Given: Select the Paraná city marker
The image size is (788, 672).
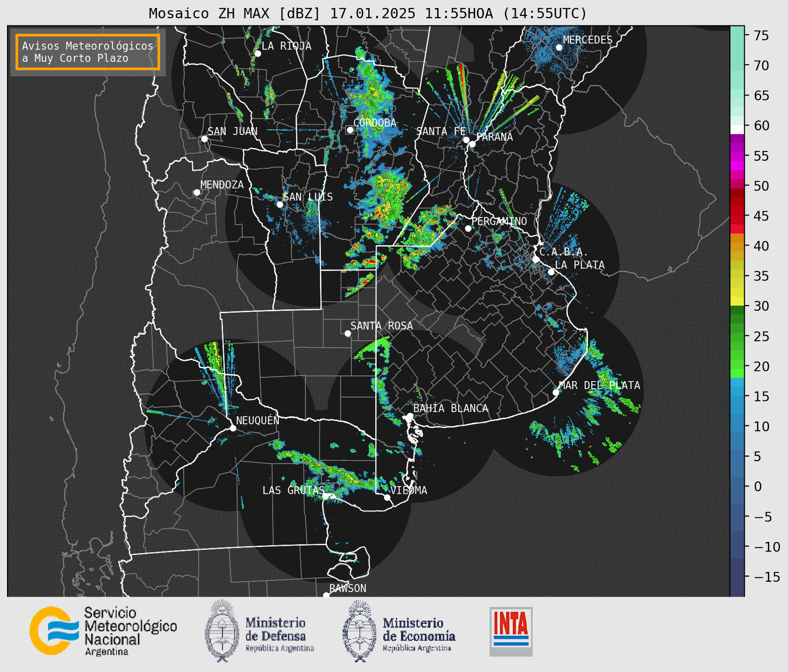Looking at the screenshot, I should (x=472, y=144).
